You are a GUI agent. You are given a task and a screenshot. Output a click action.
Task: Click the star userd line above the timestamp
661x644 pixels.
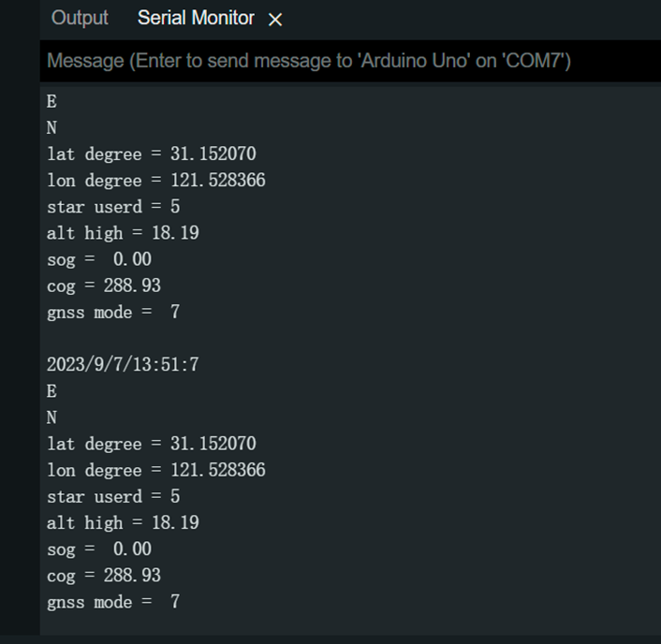click(113, 207)
